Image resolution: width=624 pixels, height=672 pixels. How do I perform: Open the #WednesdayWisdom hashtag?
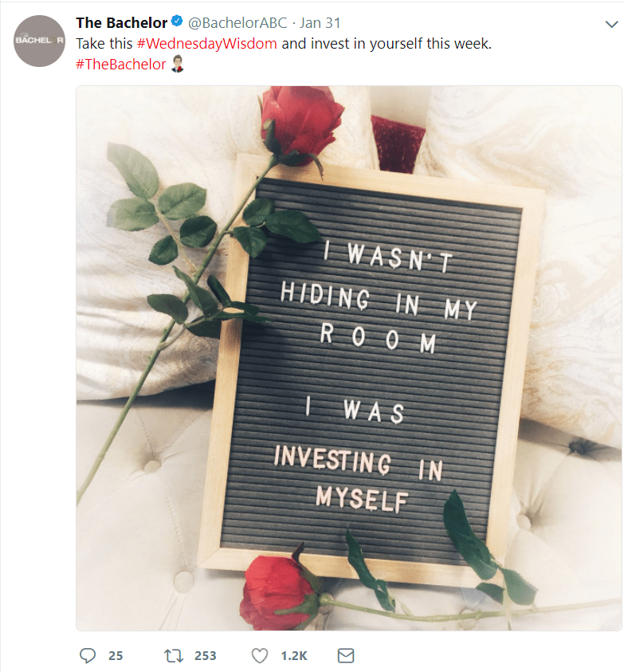[207, 43]
